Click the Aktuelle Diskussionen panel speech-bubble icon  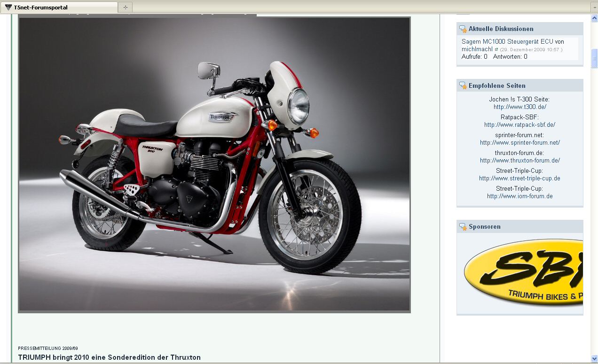(463, 29)
